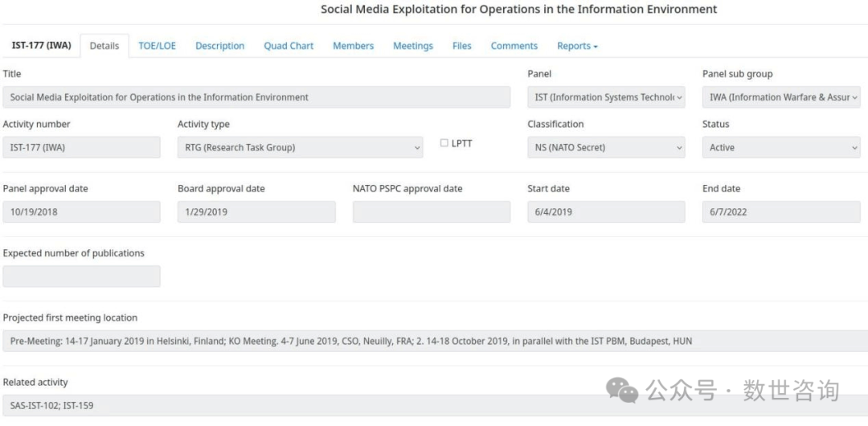This screenshot has width=868, height=426.
Task: Expand the Reports dropdown menu
Action: 577,46
